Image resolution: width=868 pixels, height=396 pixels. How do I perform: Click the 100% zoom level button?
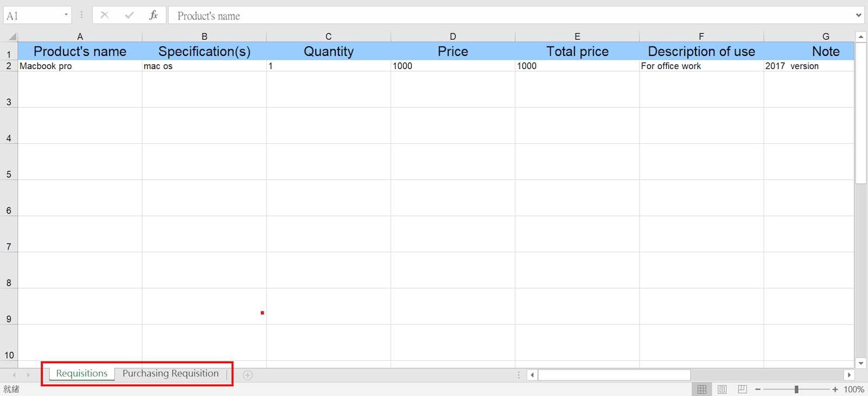(854, 389)
